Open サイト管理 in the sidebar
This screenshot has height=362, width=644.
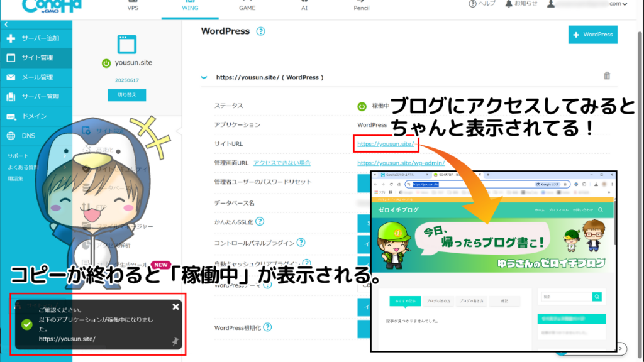(x=36, y=58)
